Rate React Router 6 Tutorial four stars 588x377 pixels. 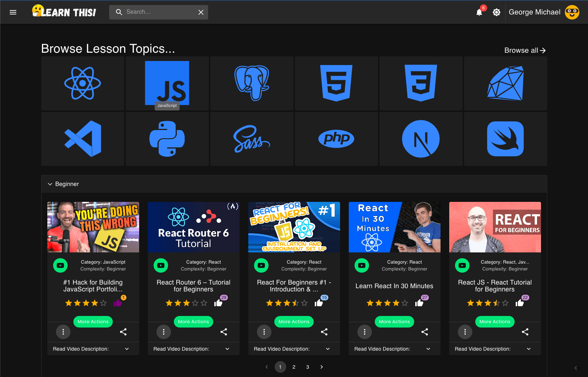(195, 303)
